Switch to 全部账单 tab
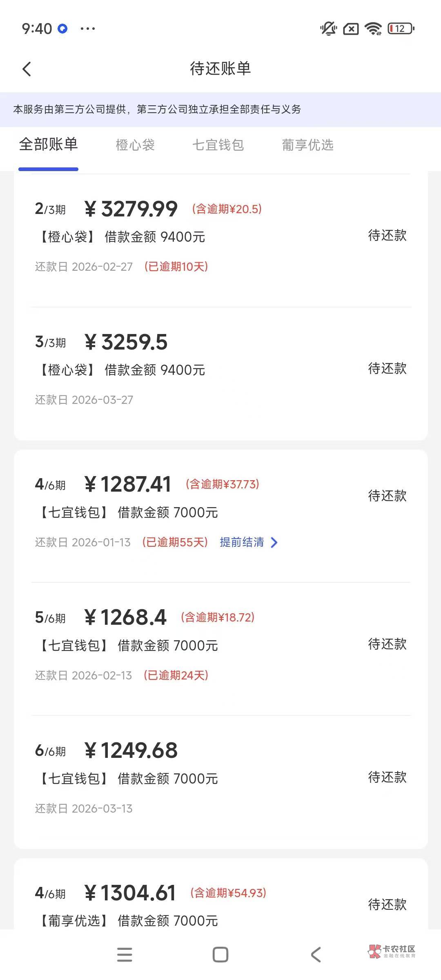Screen dimensions: 441x980 pyautogui.click(x=48, y=145)
